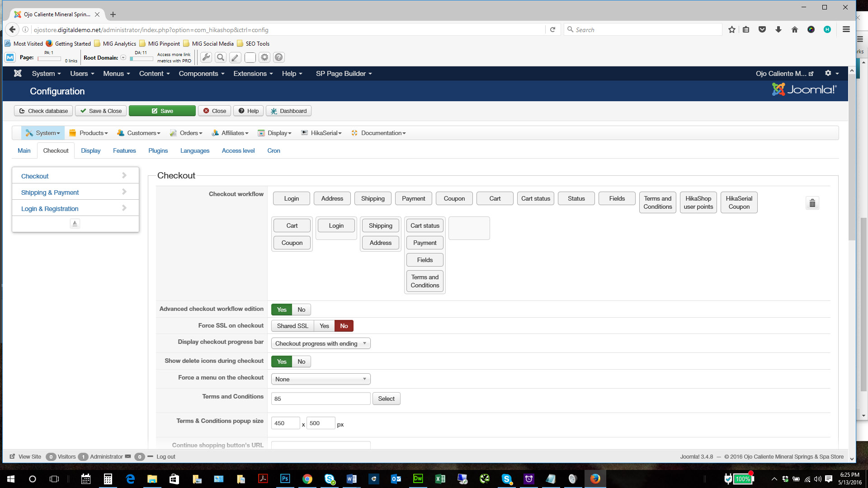The height and width of the screenshot is (488, 868).
Task: Click the sidebar collapse arrow icon
Action: tap(75, 223)
